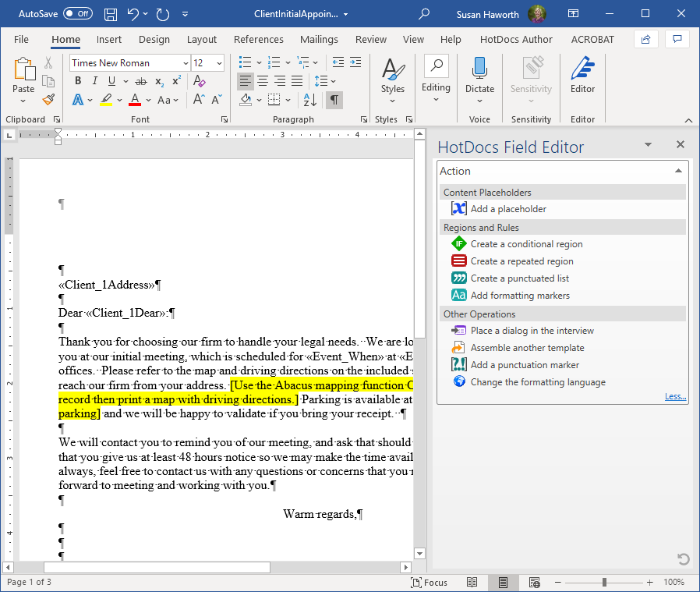Toggle the show paragraph marks button

pos(334,100)
